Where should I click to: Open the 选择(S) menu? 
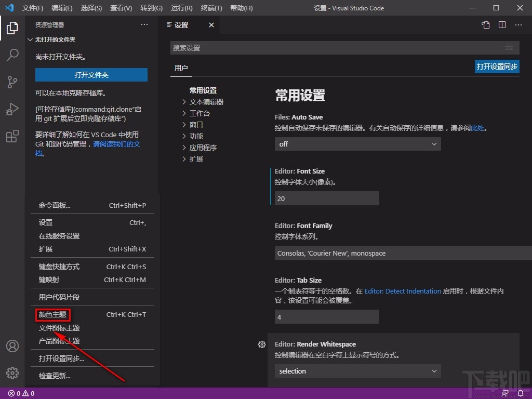coord(91,8)
